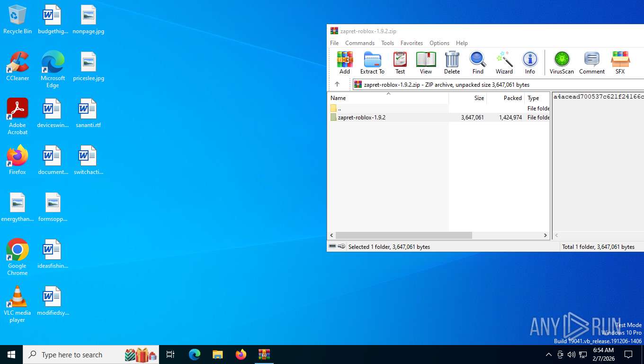Click the network icon in system tray
This screenshot has width=644, height=364.
point(583,355)
